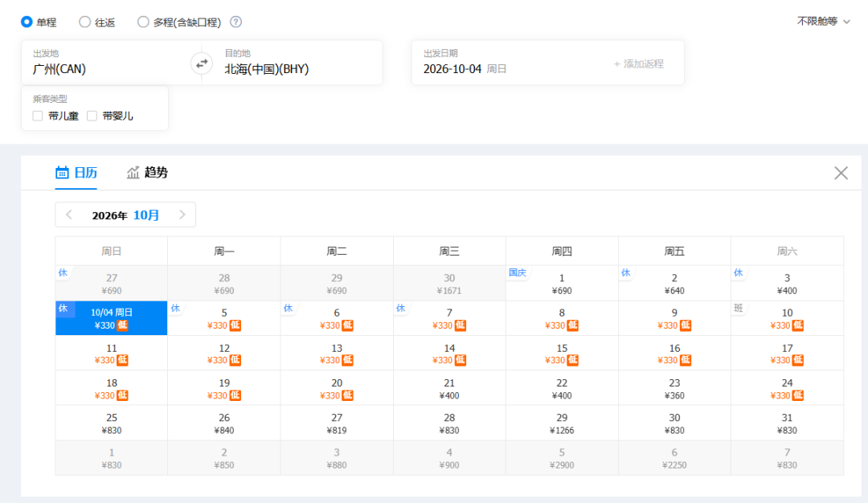Viewport: 868px width, 503px height.
Task: Tick the 带婴儿 checkbox
Action: 92,116
